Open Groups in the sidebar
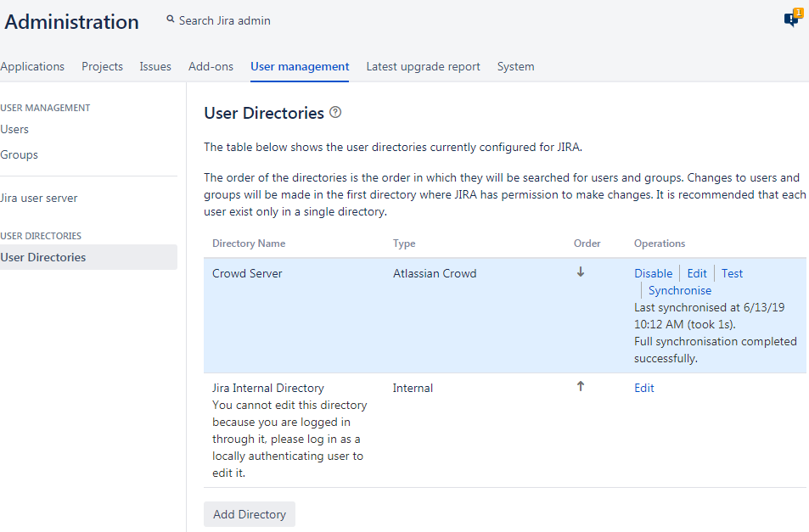The height and width of the screenshot is (532, 809). point(19,154)
